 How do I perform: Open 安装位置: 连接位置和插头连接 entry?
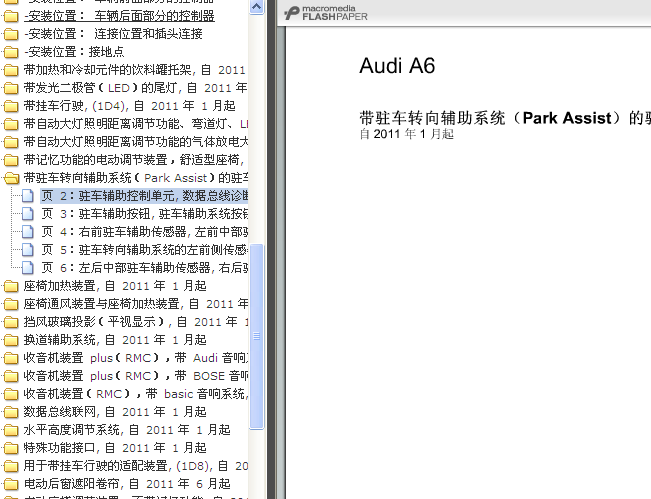pos(113,34)
